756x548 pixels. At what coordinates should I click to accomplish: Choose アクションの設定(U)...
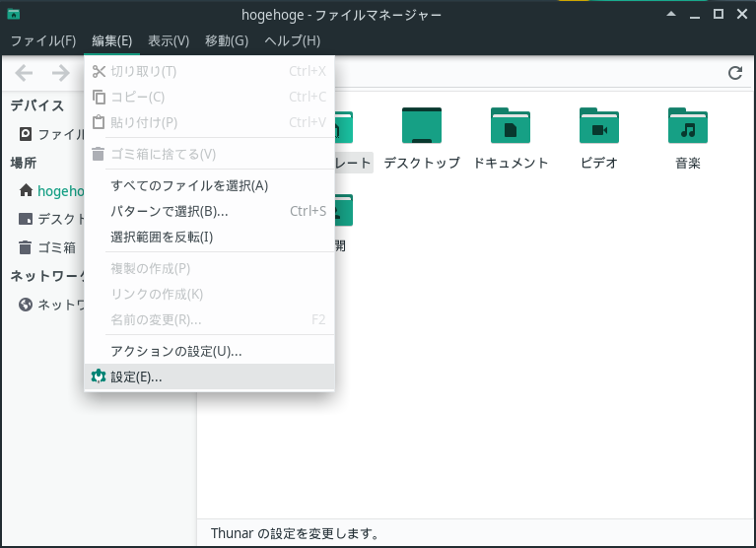pyautogui.click(x=209, y=351)
